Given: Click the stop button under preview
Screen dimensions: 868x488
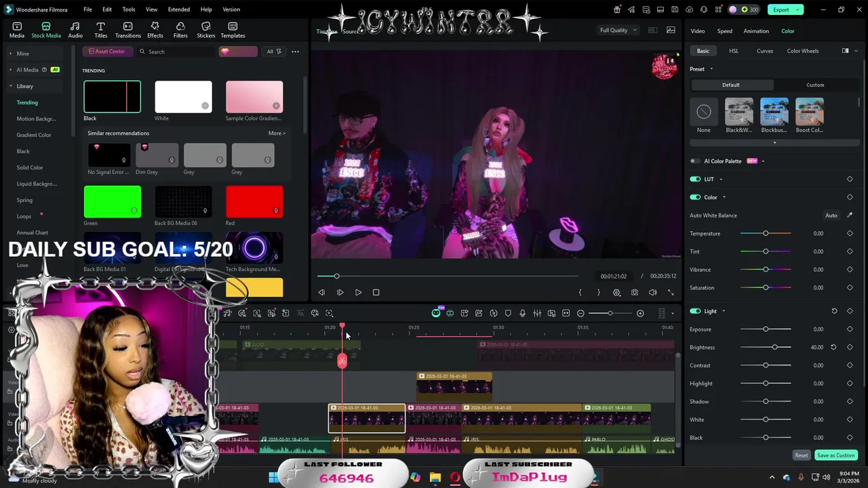Looking at the screenshot, I should (376, 292).
